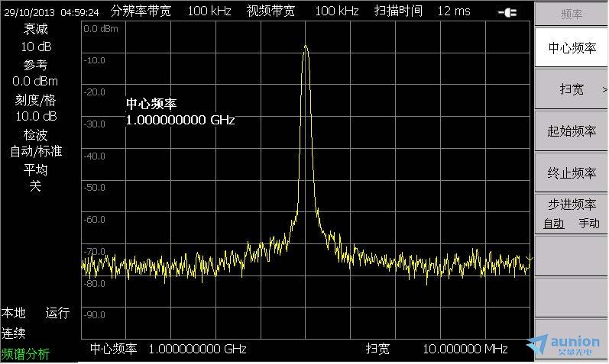This screenshot has width=609, height=364.
Task: Click the aunion logo watermark
Action: pos(567,345)
